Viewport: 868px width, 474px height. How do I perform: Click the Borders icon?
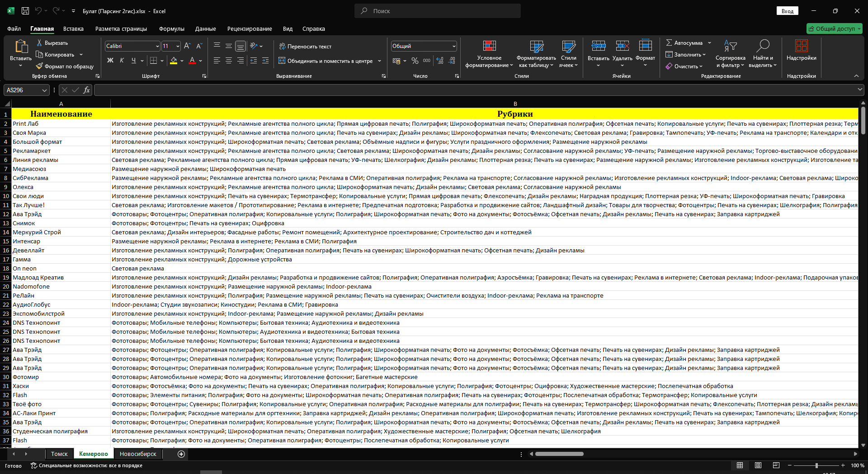[x=154, y=61]
